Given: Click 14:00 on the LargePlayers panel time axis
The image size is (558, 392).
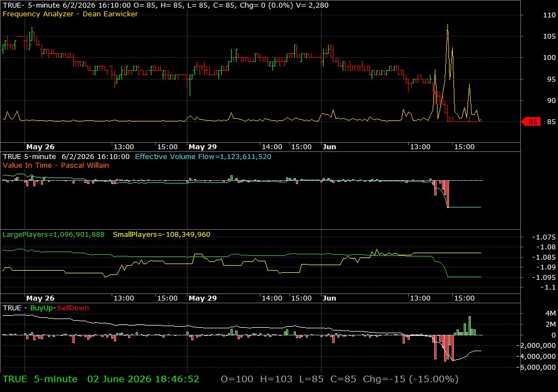Looking at the screenshot, I should (x=272, y=298).
